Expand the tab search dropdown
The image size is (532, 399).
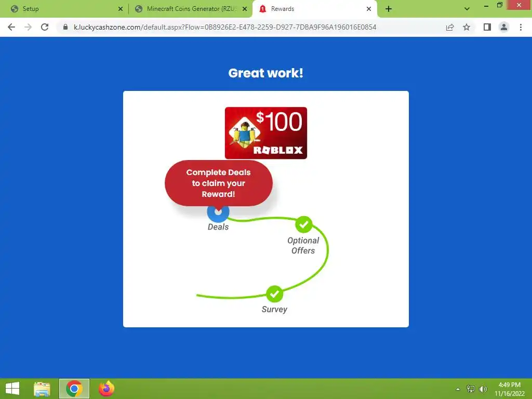click(467, 9)
